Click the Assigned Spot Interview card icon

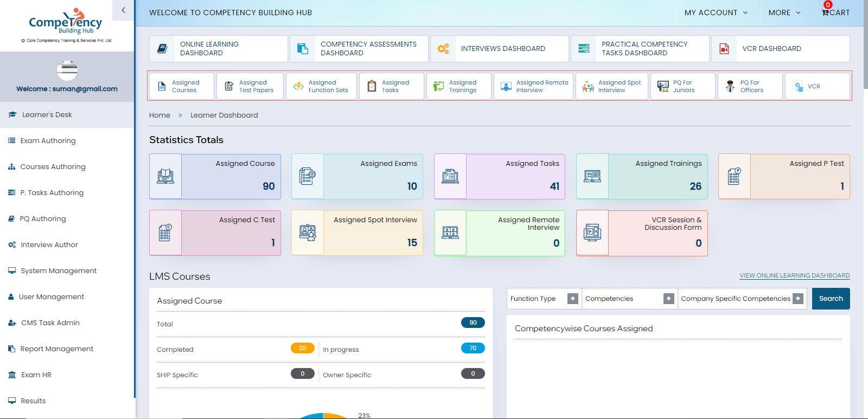[308, 233]
